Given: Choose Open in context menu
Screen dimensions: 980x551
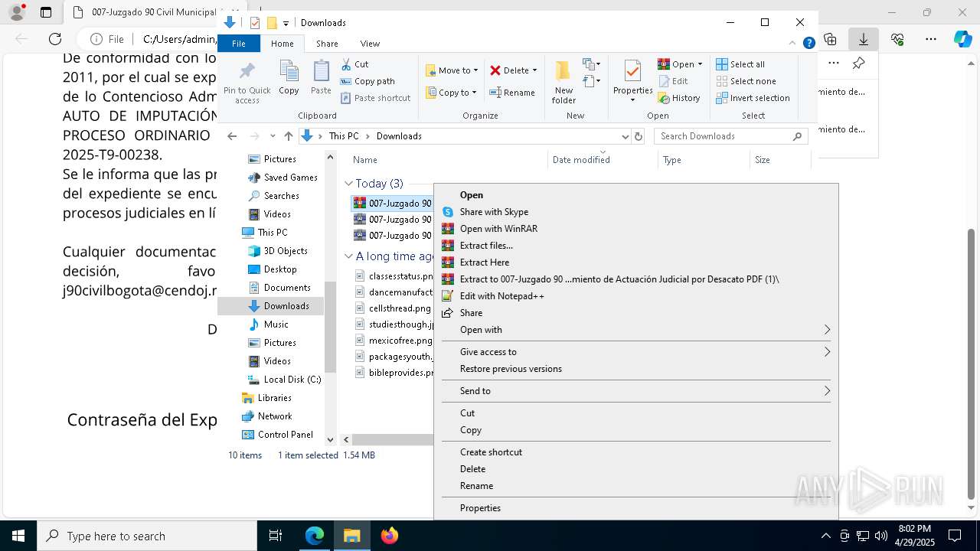Looking at the screenshot, I should pos(636,195).
